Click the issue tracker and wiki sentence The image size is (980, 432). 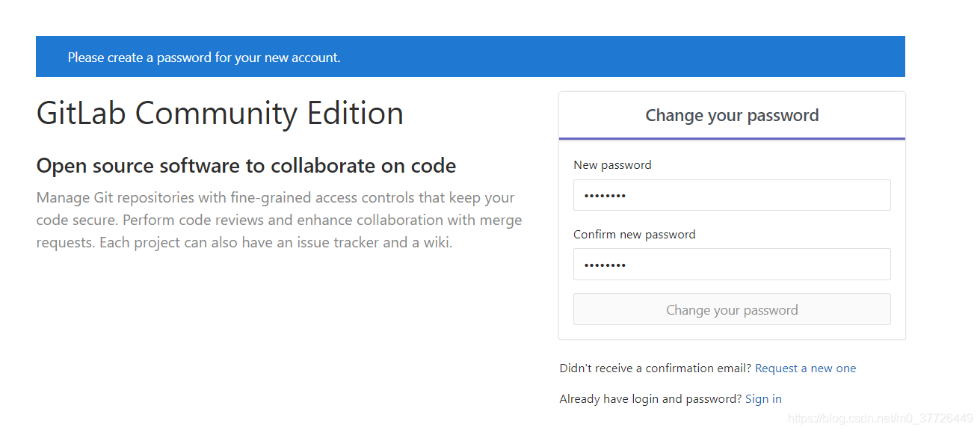pyautogui.click(x=276, y=243)
